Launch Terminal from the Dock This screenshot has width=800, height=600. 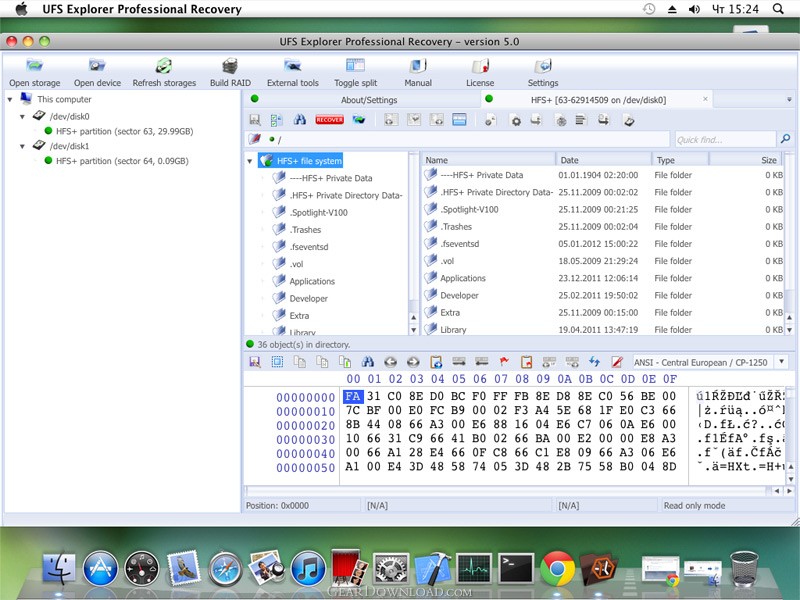click(516, 568)
